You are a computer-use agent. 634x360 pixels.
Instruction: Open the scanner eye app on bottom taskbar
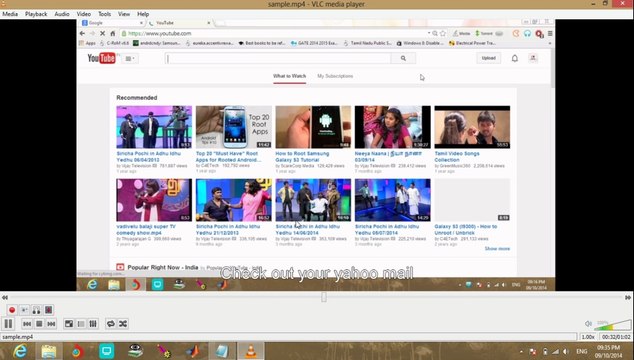[135, 351]
